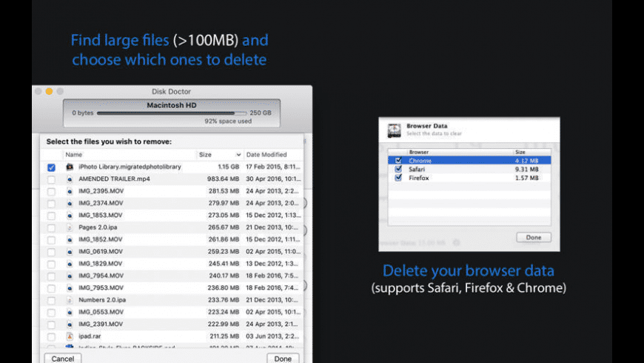The width and height of the screenshot is (644, 363).
Task: Click the Numbers 2.0.ipa file icon
Action: coord(70,300)
